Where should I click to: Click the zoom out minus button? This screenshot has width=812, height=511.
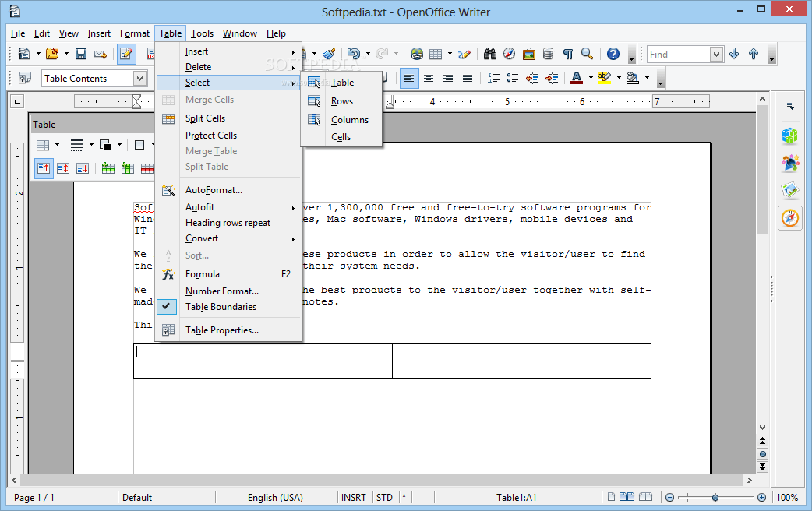669,498
